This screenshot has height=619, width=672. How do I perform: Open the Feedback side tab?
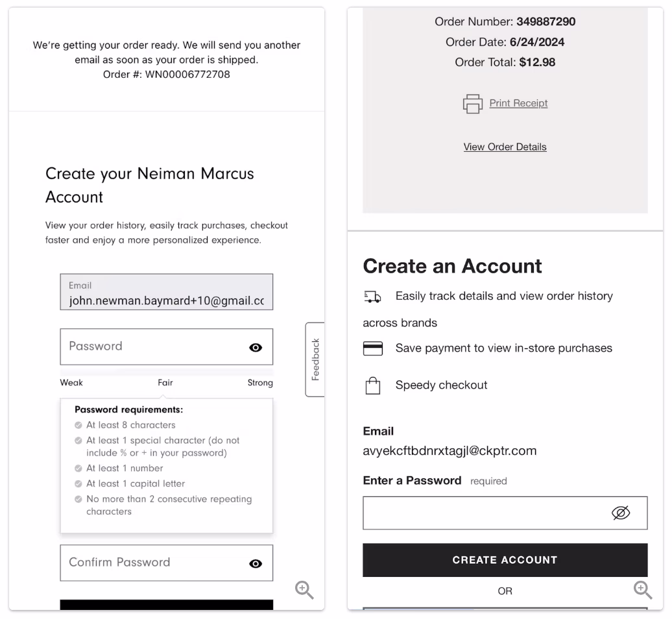pos(315,359)
